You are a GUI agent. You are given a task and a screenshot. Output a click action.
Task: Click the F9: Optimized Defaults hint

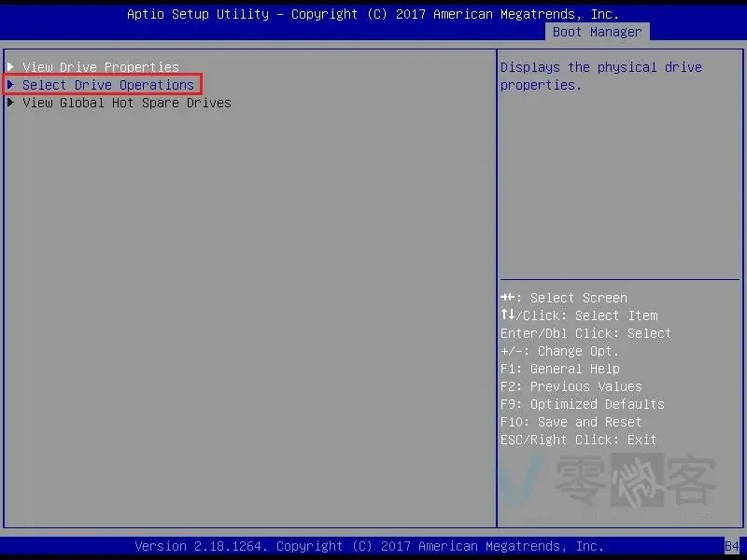click(582, 404)
